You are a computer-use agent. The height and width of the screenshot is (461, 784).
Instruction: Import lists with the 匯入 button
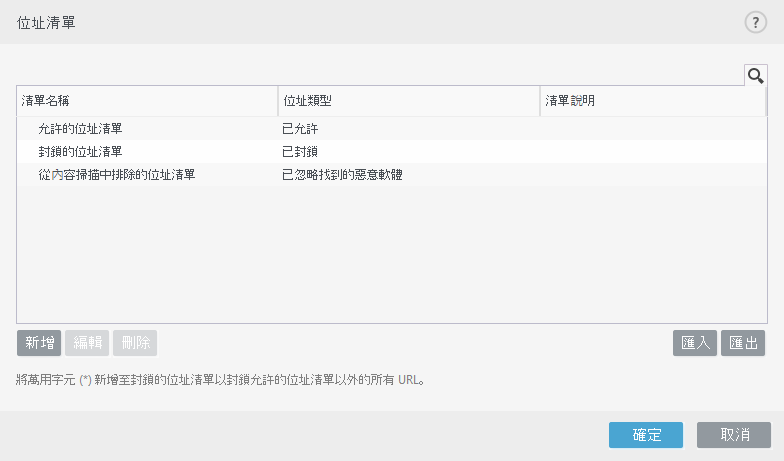[694, 343]
